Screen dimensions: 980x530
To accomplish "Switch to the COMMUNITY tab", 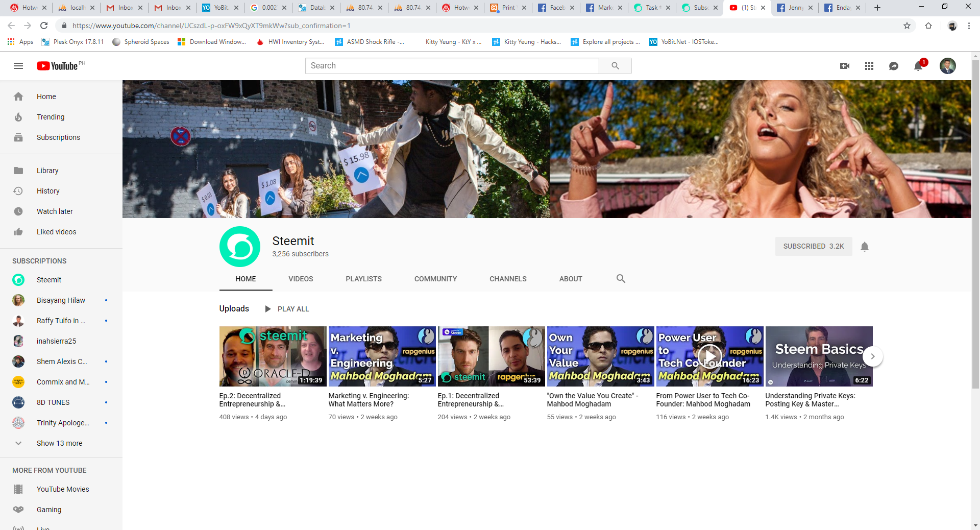I will (x=436, y=279).
